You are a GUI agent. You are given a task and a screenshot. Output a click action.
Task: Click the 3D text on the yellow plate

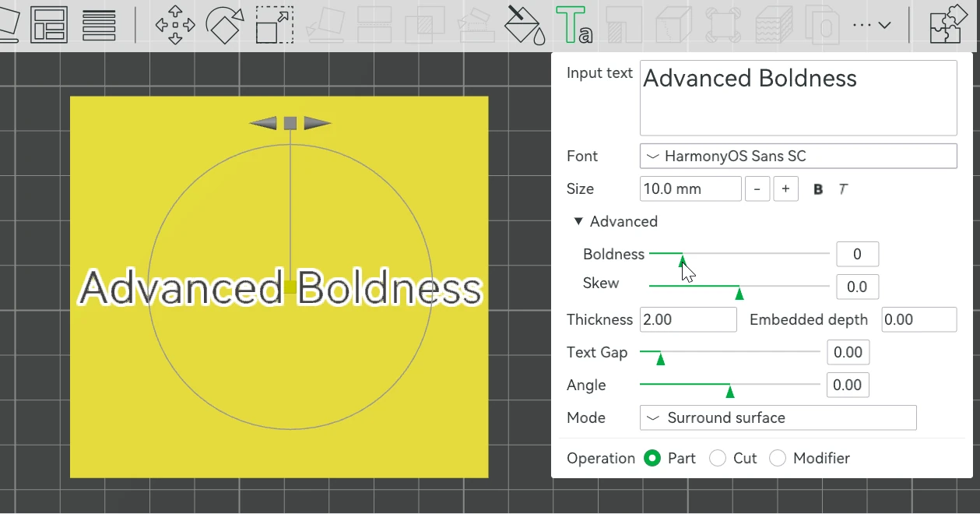[x=281, y=287]
